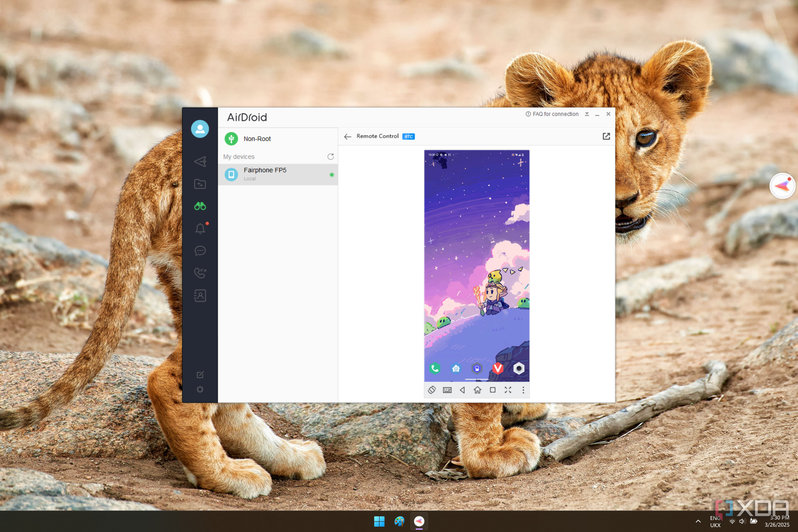Open the Camera app on phone dock
This screenshot has width=798, height=532.
click(x=519, y=368)
